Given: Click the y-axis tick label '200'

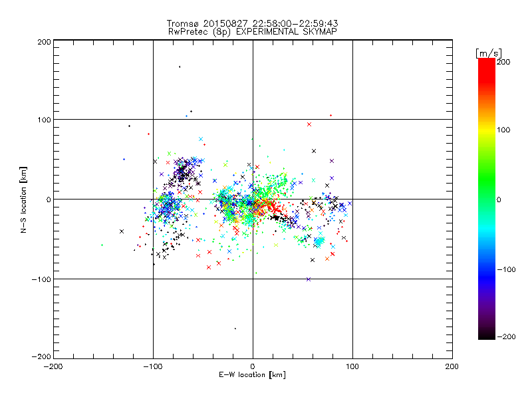Looking at the screenshot, I should (44, 42).
